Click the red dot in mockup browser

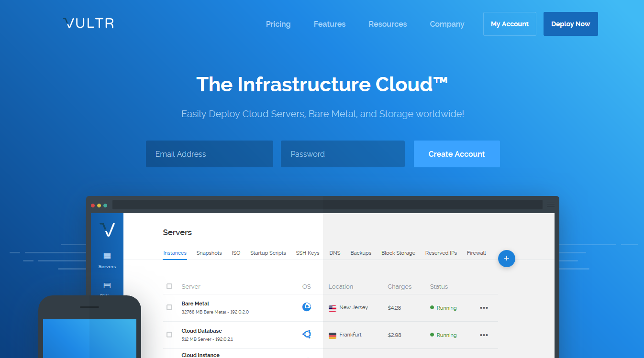(93, 205)
